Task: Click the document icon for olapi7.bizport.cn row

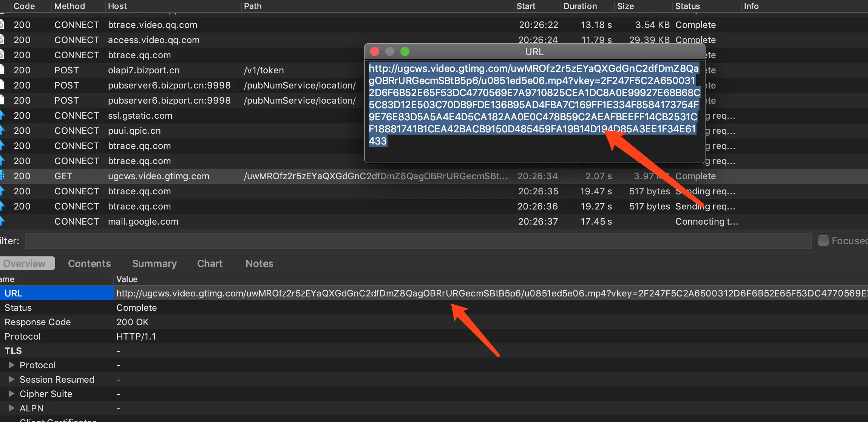Action: (x=2, y=70)
